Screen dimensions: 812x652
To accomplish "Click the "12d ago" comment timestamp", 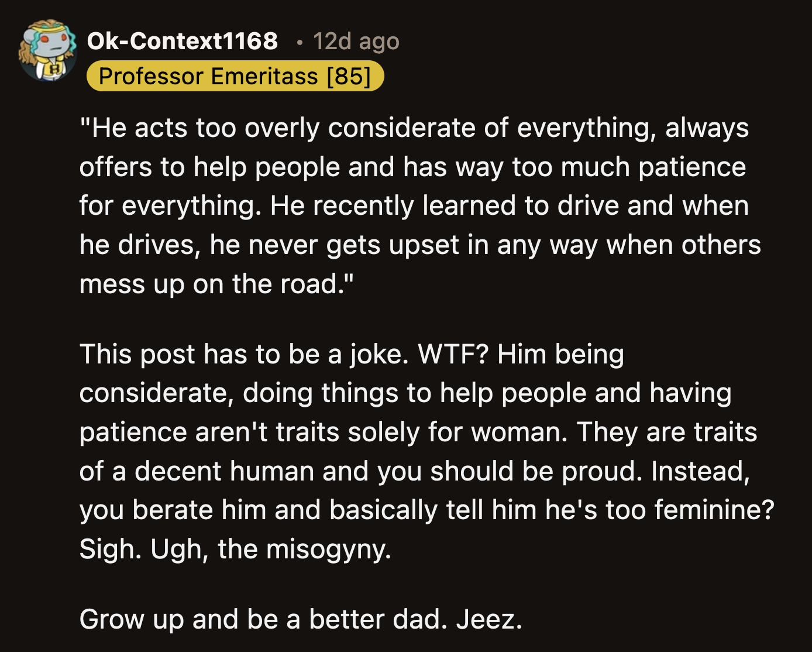I will (356, 41).
